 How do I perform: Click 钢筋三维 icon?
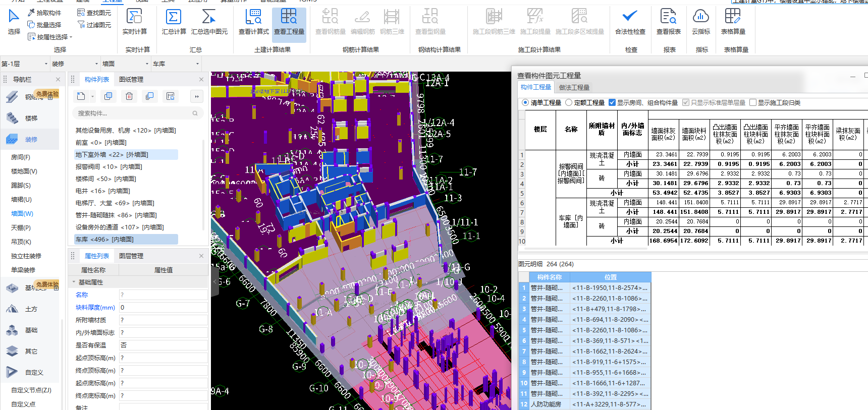(x=392, y=21)
